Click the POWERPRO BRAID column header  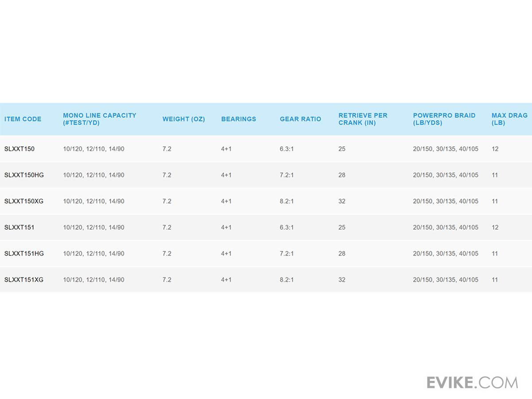444,119
